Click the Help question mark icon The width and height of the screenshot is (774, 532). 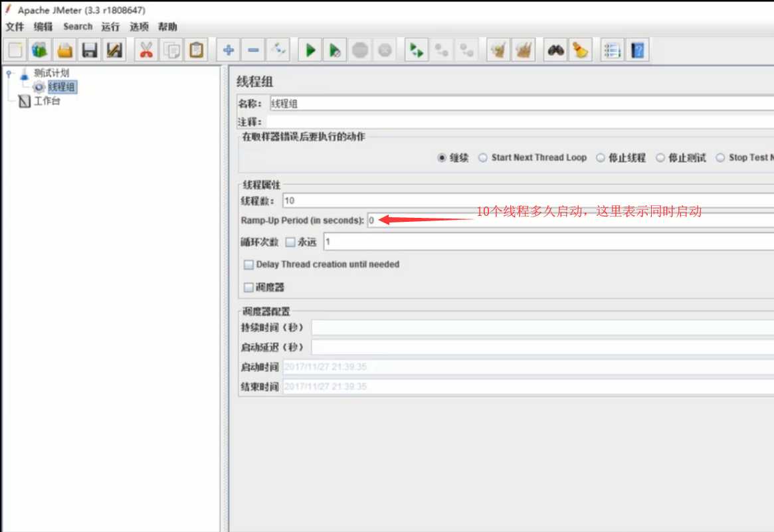tap(637, 50)
